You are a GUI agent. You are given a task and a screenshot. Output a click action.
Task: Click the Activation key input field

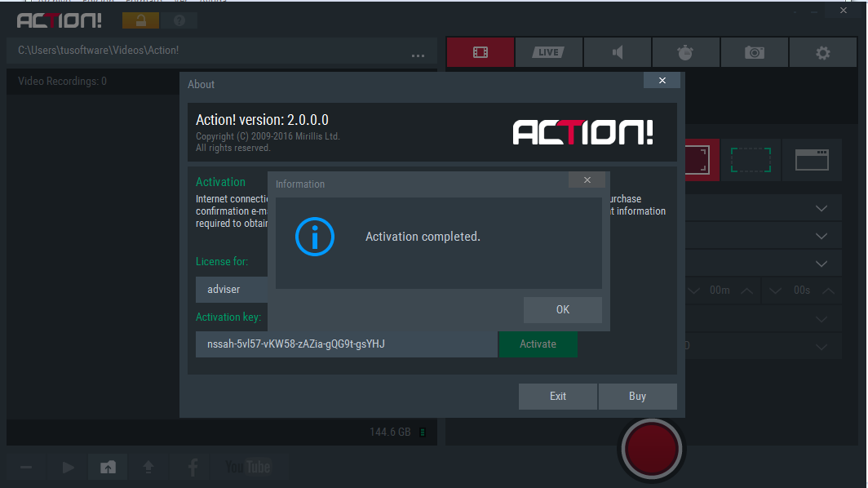(x=347, y=344)
